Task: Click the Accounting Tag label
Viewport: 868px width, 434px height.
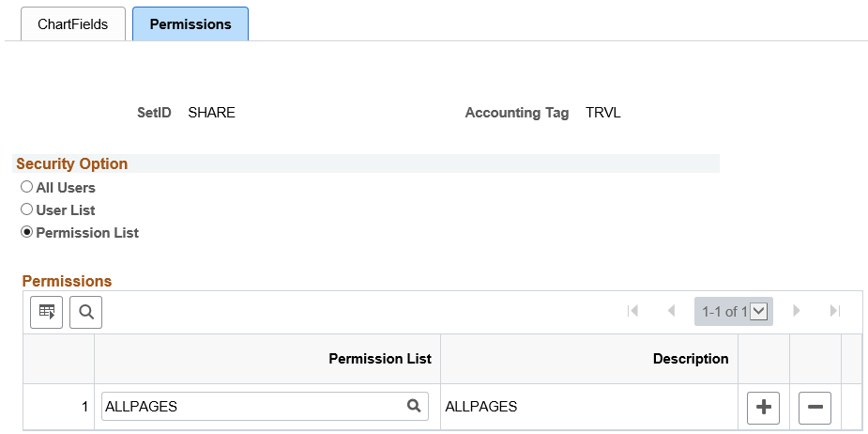Action: point(516,113)
